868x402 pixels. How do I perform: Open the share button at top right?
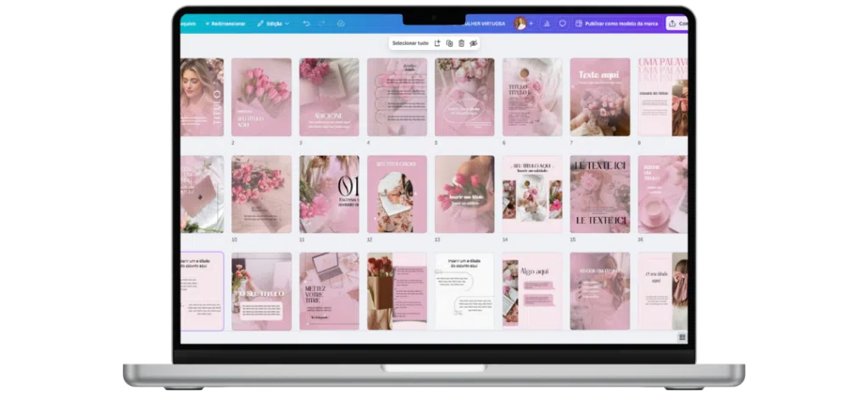click(676, 23)
